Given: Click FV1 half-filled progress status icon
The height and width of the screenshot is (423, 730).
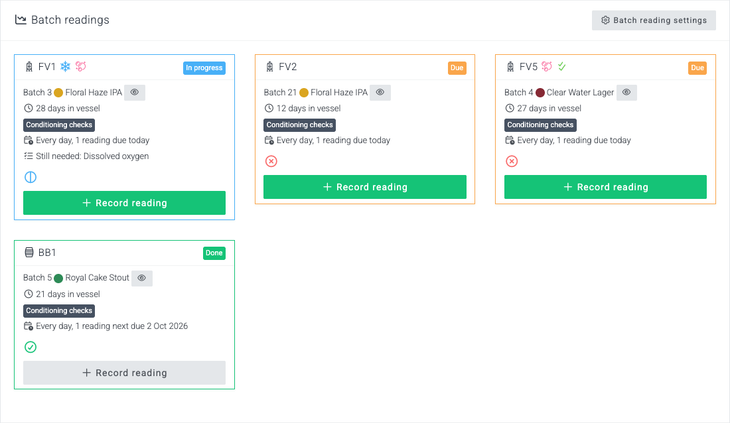Looking at the screenshot, I should pos(30,177).
